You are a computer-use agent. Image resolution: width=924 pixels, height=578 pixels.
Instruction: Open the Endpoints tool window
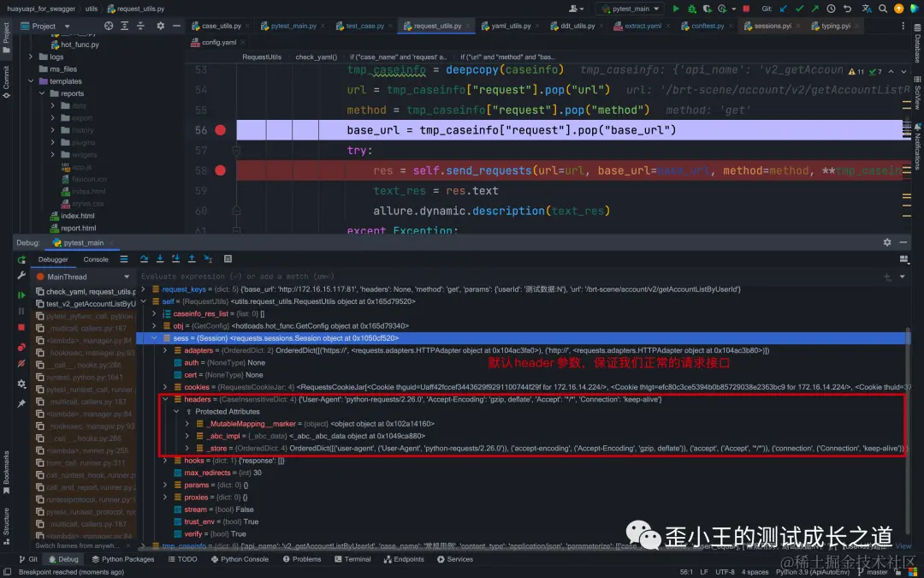tap(404, 559)
